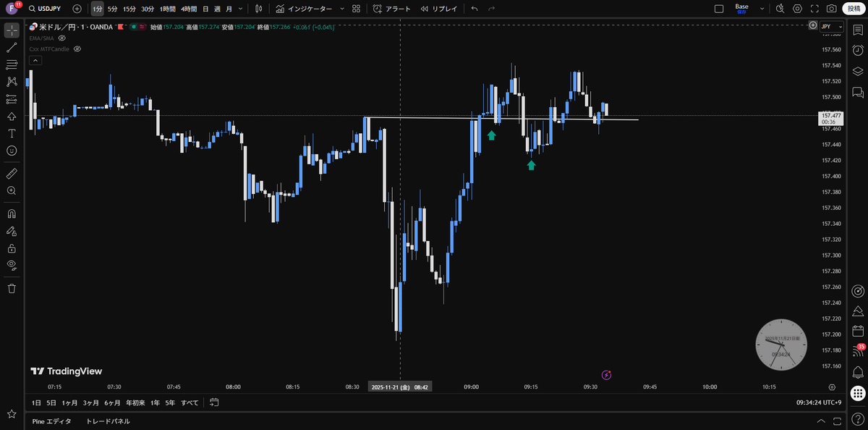868x430 pixels.
Task: Undo the last chart action
Action: click(475, 9)
